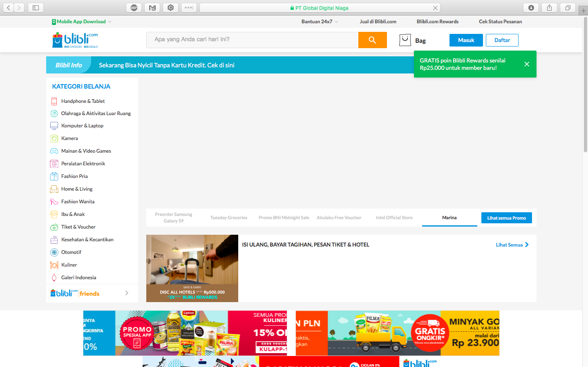Viewport: 588px width, 367px height.
Task: Click the Masuk login button
Action: 466,40
